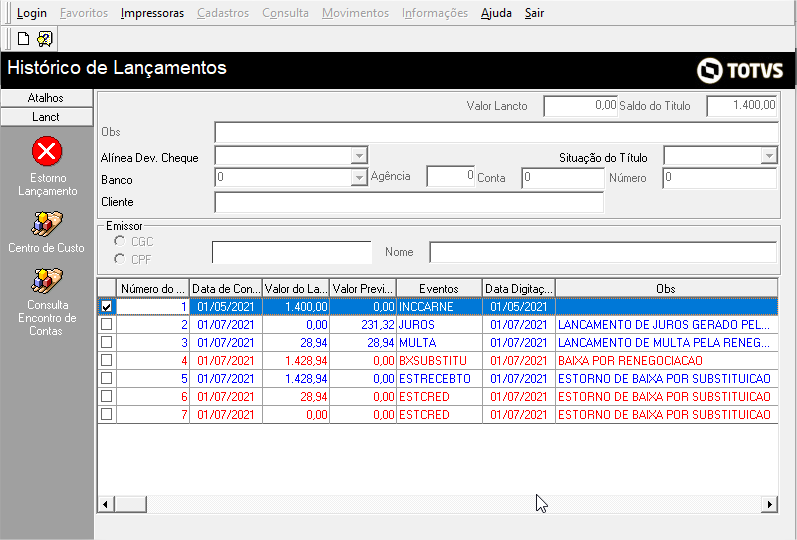The height and width of the screenshot is (540, 797).
Task: Click LANCAMENTO DE JUROS GERADO observation
Action: coord(664,324)
